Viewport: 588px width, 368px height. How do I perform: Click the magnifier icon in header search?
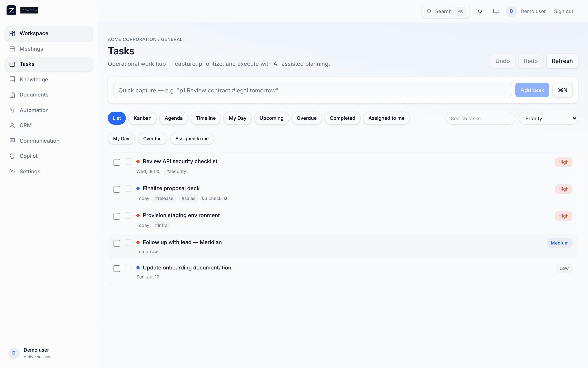pyautogui.click(x=429, y=11)
